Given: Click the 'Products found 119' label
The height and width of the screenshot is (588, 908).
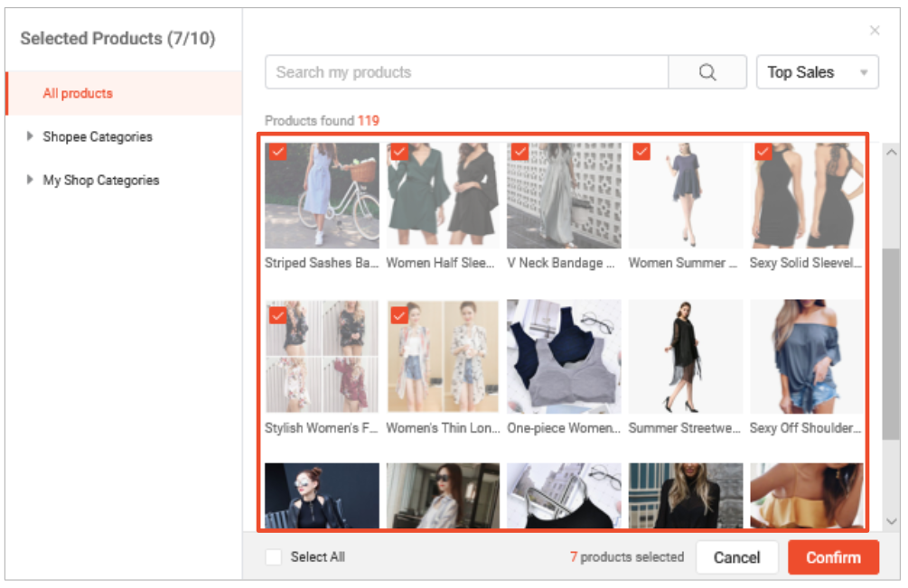Looking at the screenshot, I should (x=322, y=120).
